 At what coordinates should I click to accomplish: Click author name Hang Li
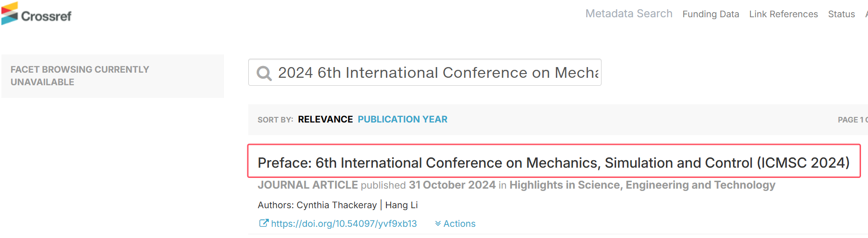(401, 205)
